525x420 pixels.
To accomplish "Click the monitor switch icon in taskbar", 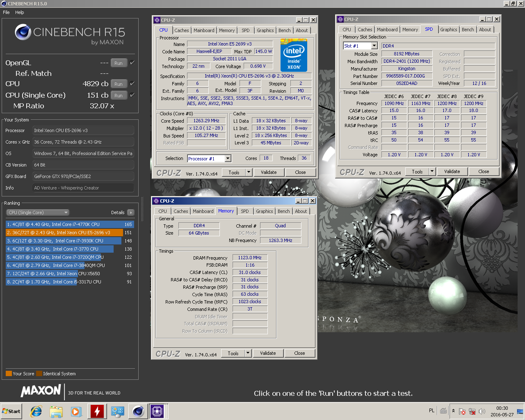I will [x=117, y=411].
